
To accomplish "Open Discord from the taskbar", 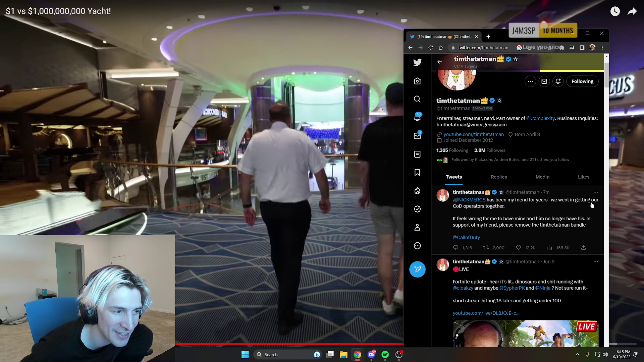I will (x=371, y=354).
